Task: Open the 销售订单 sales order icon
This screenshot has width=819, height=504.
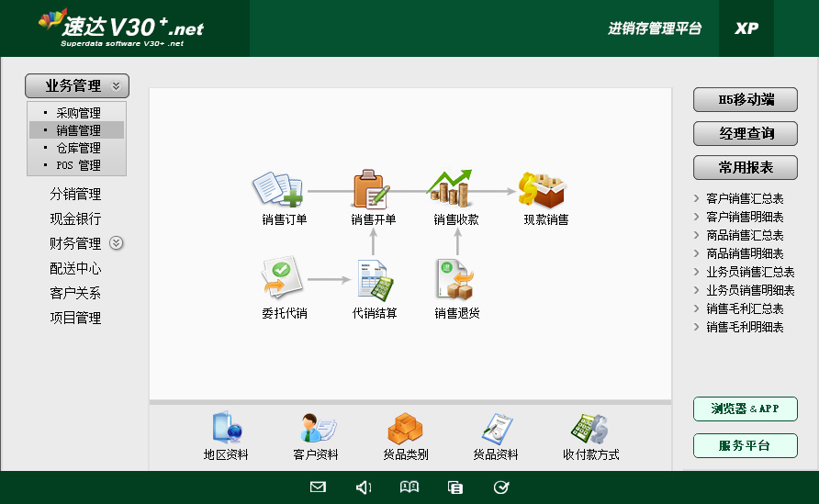Action: pyautogui.click(x=278, y=190)
